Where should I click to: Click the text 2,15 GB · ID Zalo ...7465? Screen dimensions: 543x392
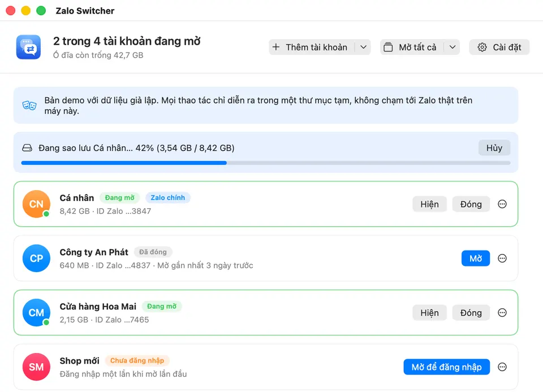point(104,320)
